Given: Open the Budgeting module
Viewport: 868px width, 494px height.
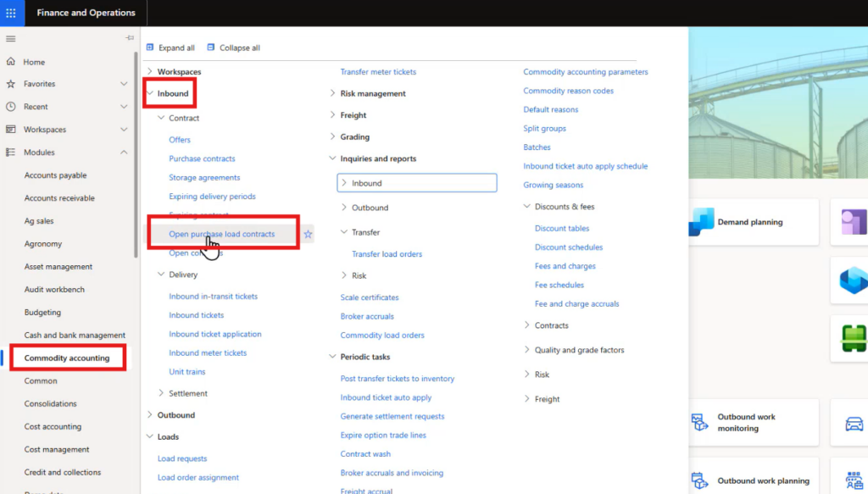Looking at the screenshot, I should [42, 312].
